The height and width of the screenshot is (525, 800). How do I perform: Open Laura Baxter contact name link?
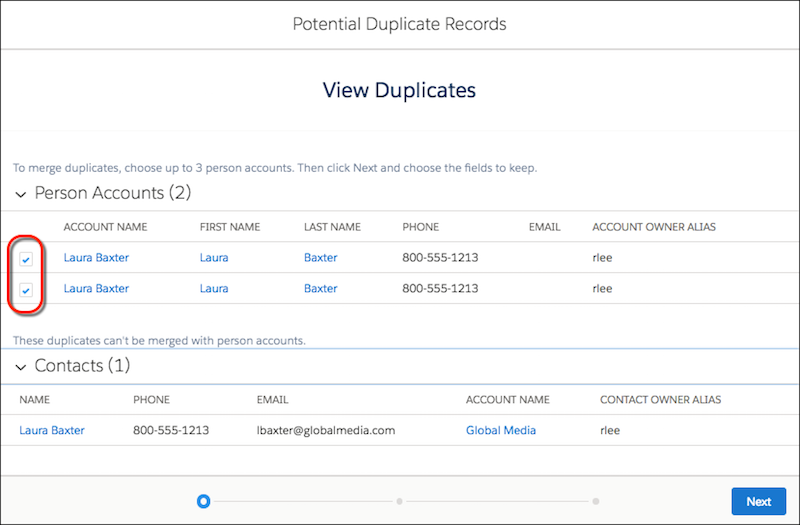click(52, 430)
